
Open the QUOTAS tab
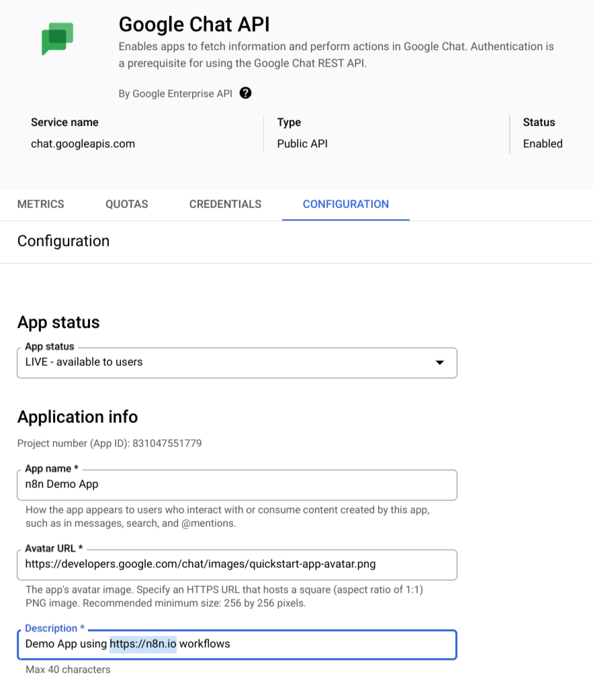point(126,204)
